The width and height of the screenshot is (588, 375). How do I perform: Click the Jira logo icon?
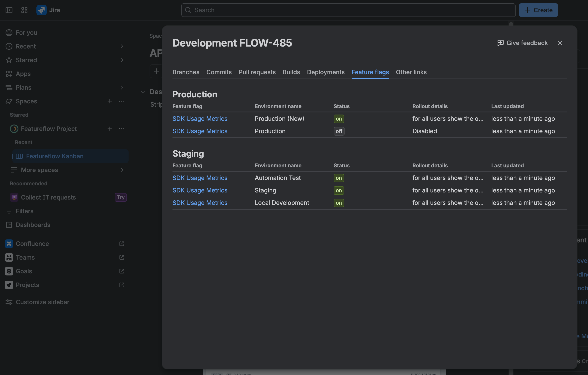pyautogui.click(x=42, y=10)
